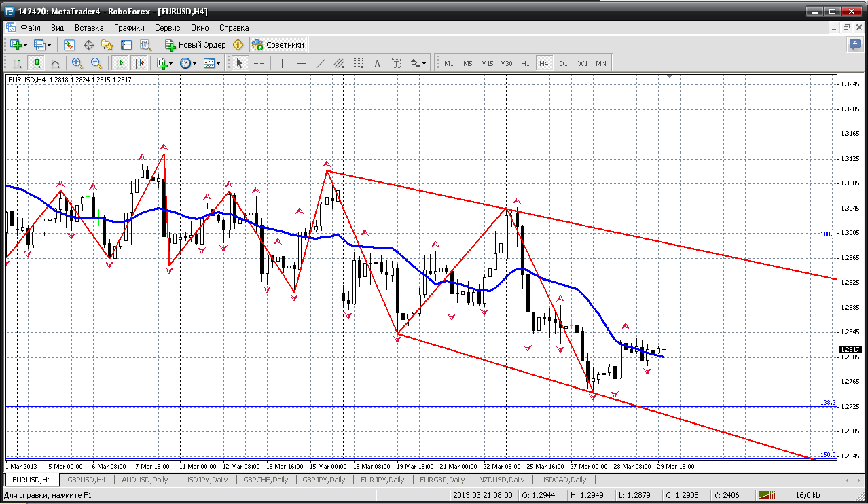This screenshot has height=504, width=868.
Task: Select the text label tool
Action: pyautogui.click(x=397, y=63)
